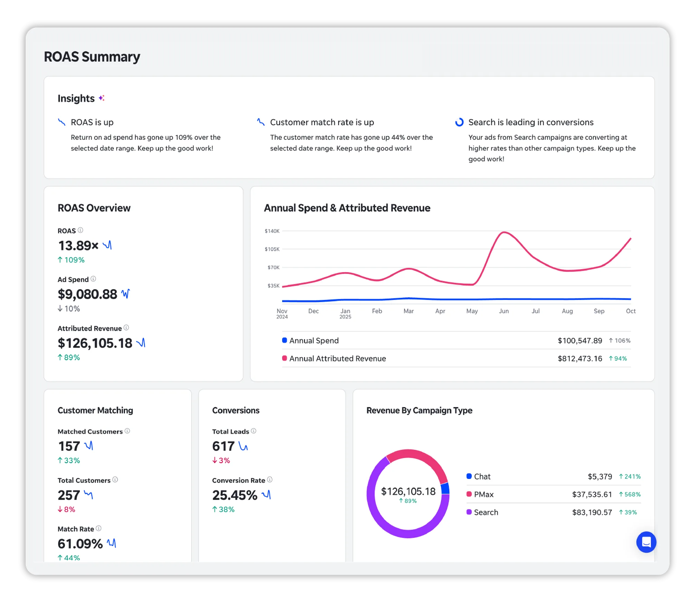Image resolution: width=700 pixels, height=608 pixels.
Task: Click the Attributed Revenue sparkline icon
Action: [x=141, y=343]
